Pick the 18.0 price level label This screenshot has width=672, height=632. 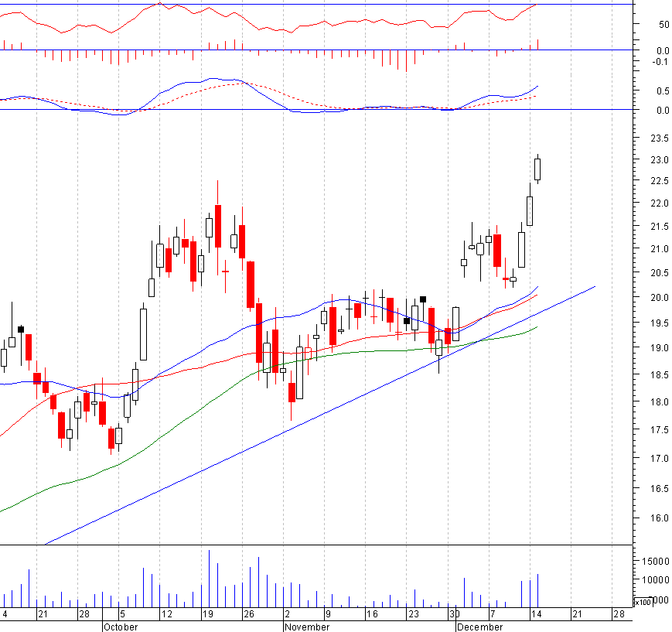659,401
